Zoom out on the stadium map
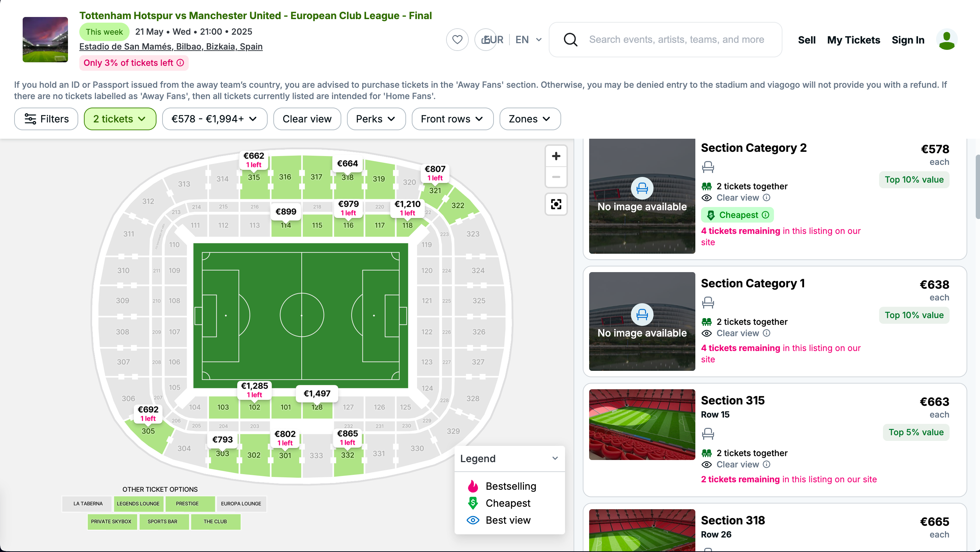 tap(556, 177)
